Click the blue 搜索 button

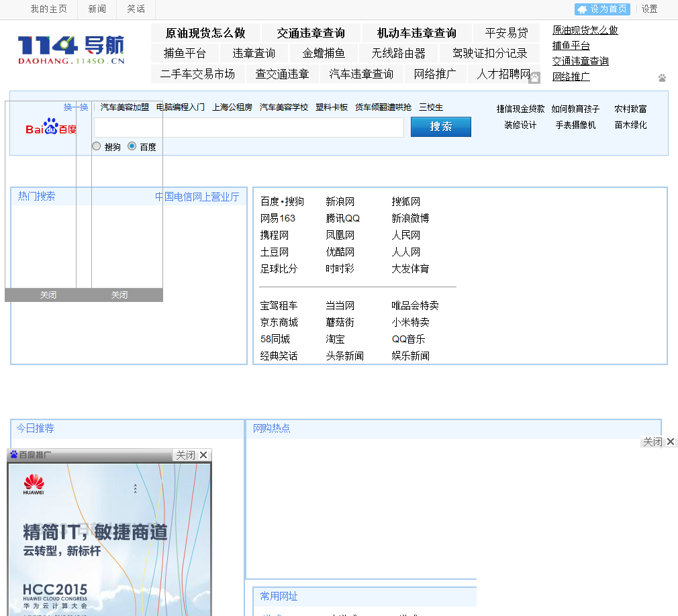tap(440, 127)
